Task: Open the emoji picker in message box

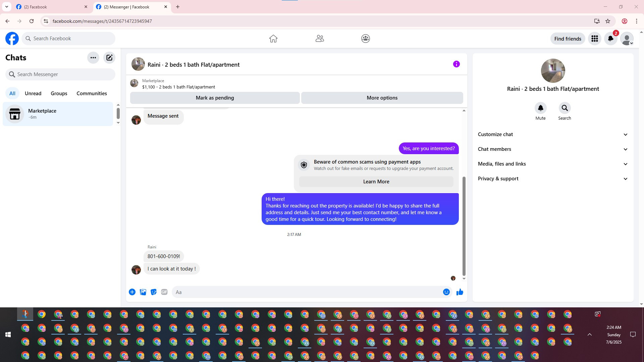Action: [x=446, y=292]
